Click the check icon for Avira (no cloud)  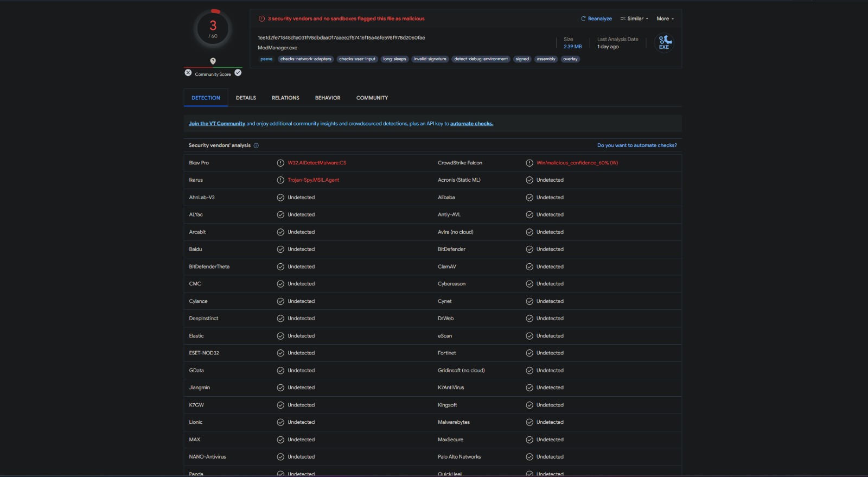click(529, 232)
